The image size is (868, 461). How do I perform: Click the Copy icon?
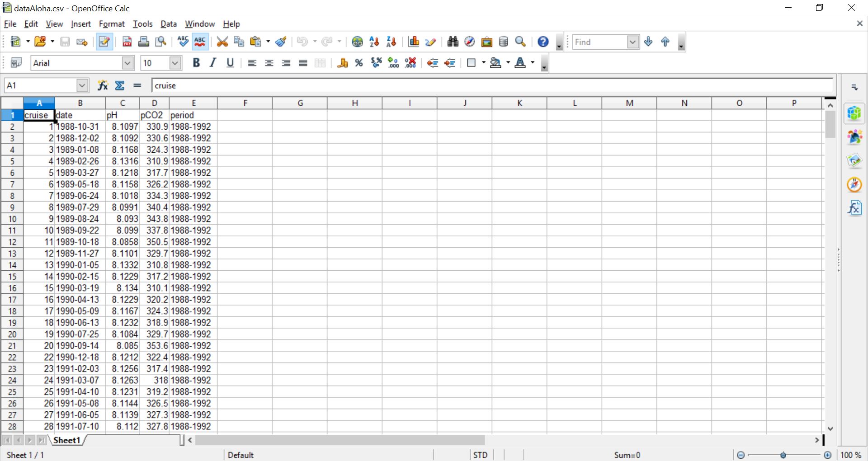[239, 42]
